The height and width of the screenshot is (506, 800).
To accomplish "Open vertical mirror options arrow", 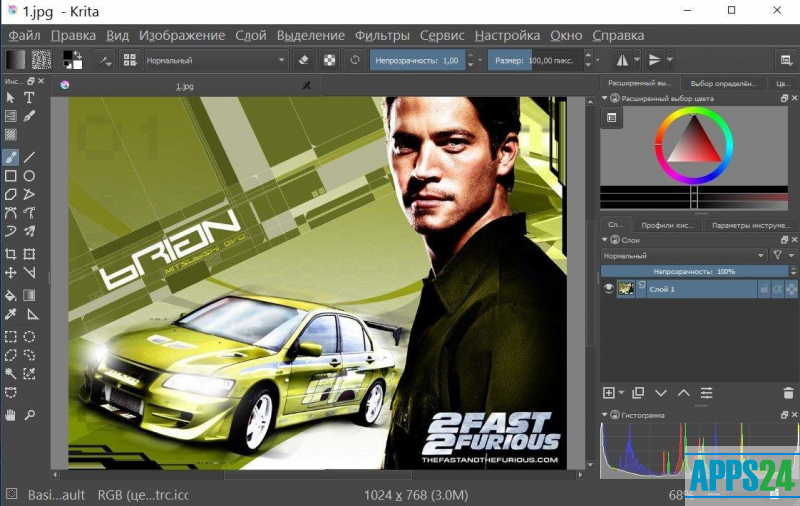I will coord(670,60).
